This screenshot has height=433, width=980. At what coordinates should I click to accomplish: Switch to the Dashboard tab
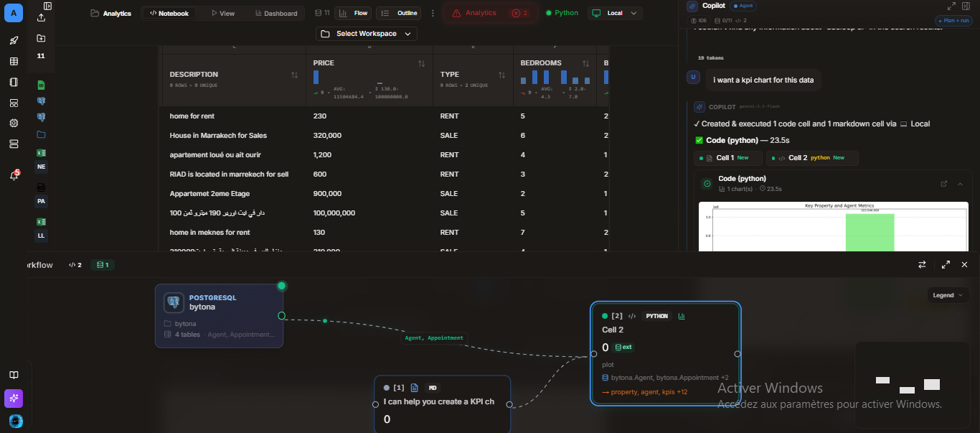pyautogui.click(x=276, y=13)
